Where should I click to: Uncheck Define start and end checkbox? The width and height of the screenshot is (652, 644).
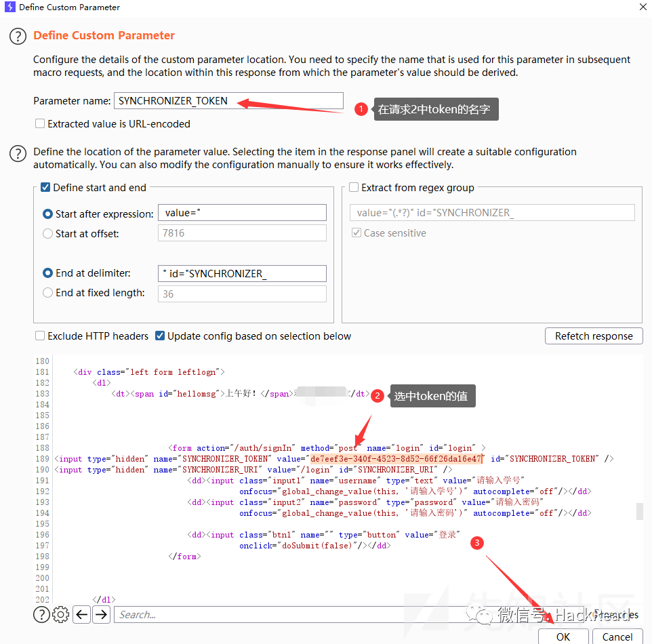click(45, 187)
